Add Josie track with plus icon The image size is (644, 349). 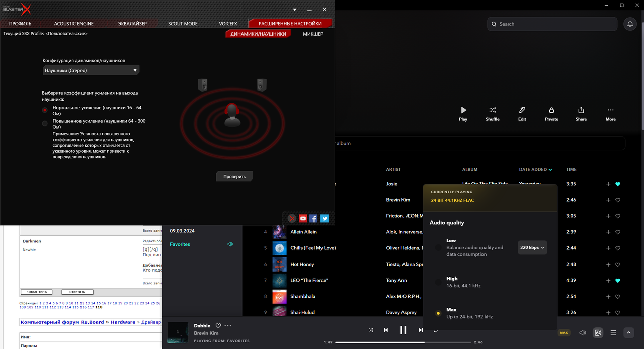(x=608, y=184)
